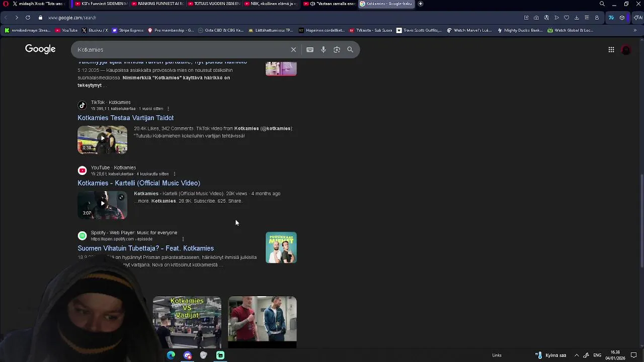Screen dimensions: 644x362
Task: Open Google Lens image search
Action: 337,50
